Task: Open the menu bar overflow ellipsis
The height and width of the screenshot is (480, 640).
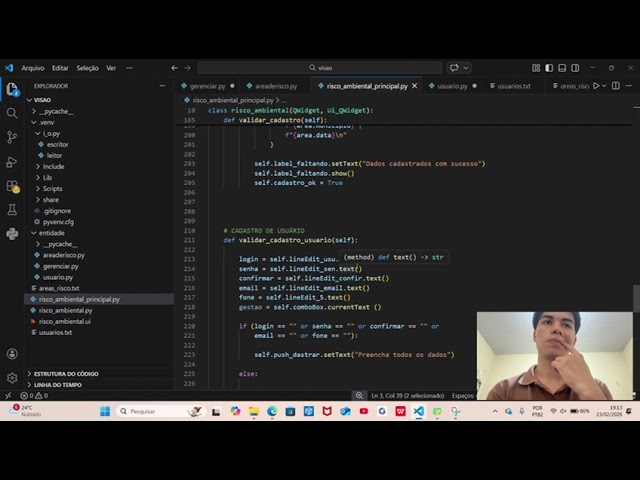Action: click(129, 68)
